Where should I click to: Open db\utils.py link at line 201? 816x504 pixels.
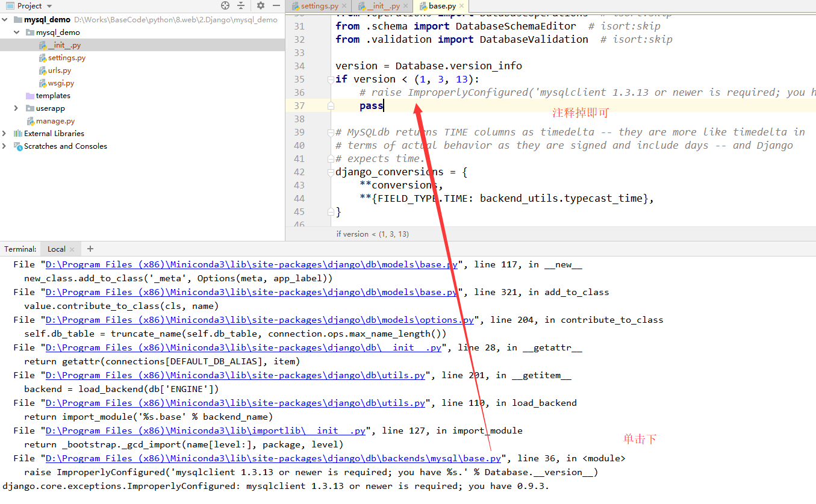click(x=235, y=375)
